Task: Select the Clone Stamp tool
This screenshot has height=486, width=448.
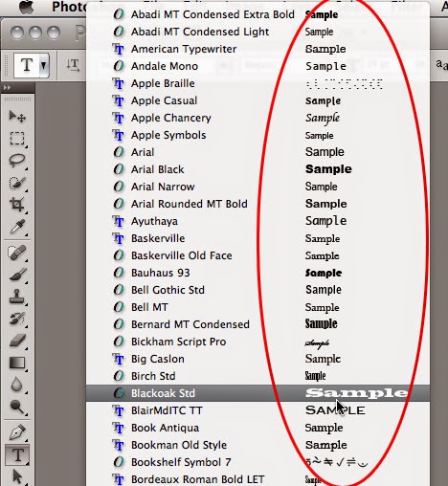Action: coord(17,297)
